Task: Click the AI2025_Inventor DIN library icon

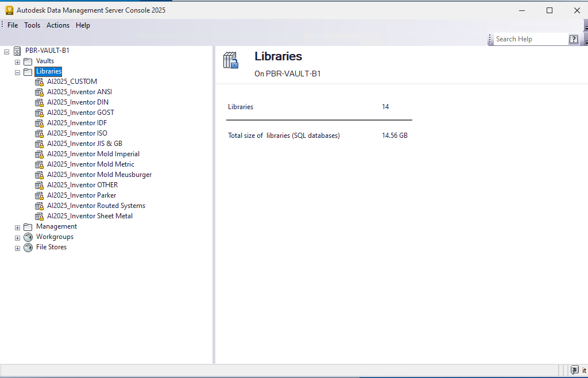Action: pyautogui.click(x=40, y=102)
